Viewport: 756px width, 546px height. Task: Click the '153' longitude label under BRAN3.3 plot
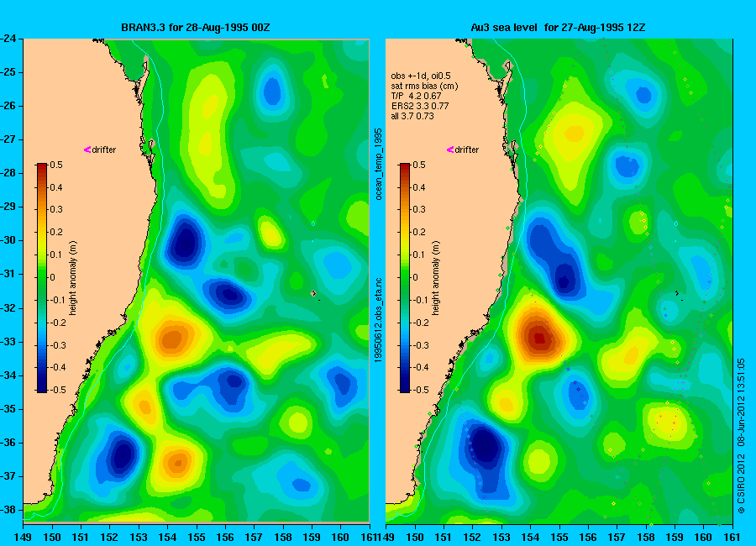coord(139,537)
